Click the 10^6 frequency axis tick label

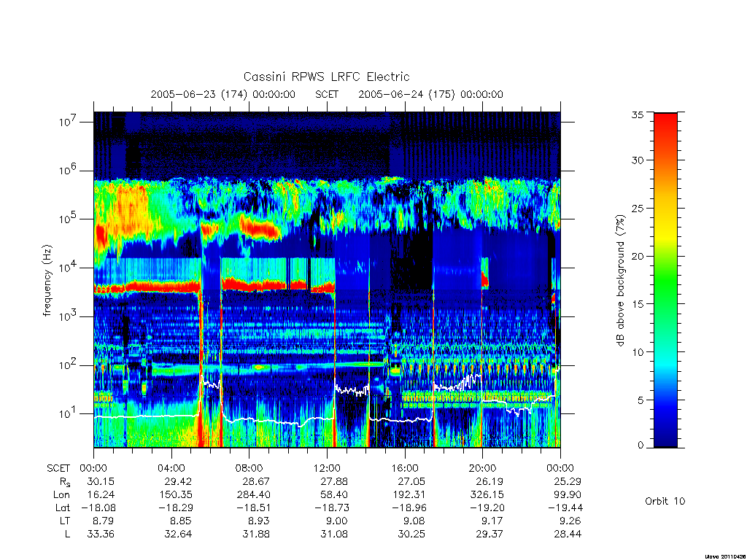pyautogui.click(x=68, y=170)
